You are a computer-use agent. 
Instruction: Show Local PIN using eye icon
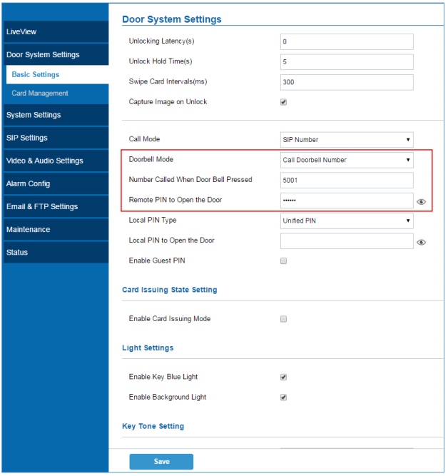421,242
